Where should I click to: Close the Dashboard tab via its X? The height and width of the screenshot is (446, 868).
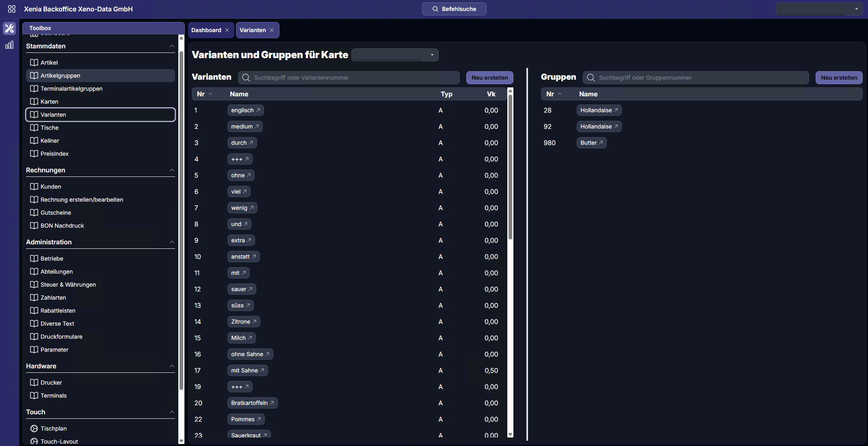[227, 30]
